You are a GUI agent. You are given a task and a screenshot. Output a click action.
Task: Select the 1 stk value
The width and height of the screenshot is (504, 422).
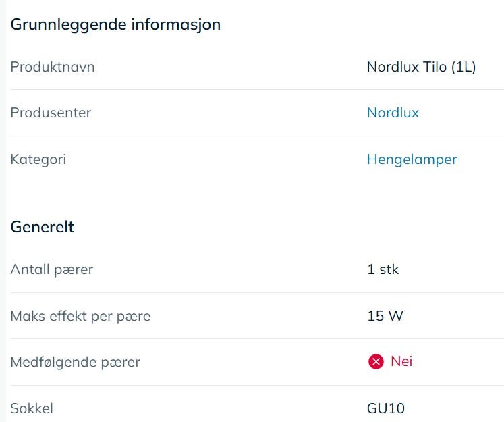pyautogui.click(x=383, y=269)
